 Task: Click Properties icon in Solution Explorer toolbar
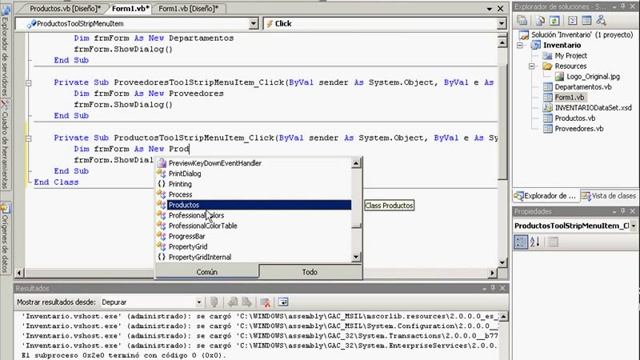522,20
